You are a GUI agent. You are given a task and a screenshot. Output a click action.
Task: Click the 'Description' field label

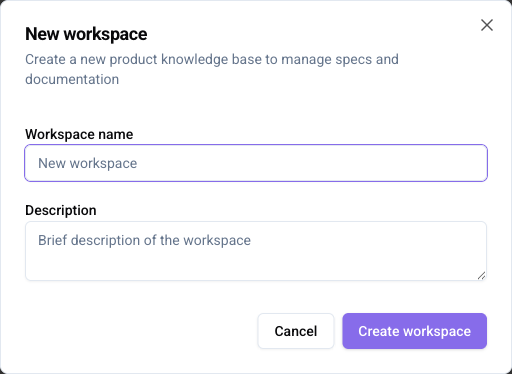61,210
